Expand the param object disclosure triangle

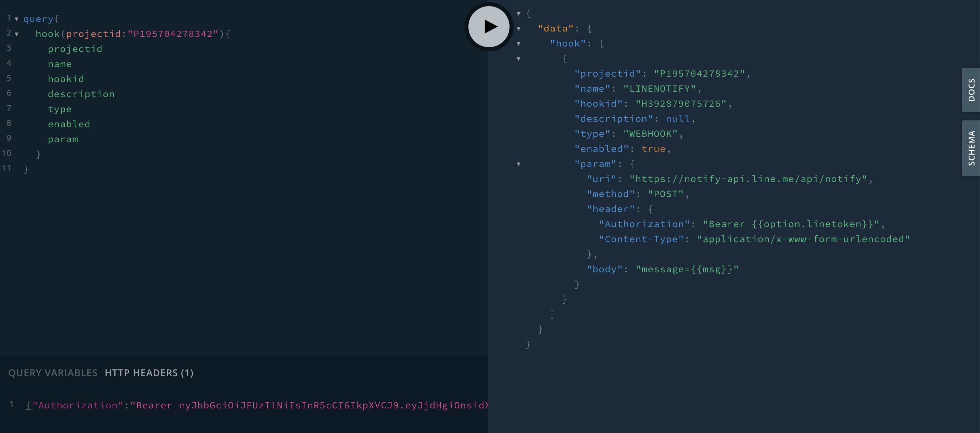pyautogui.click(x=519, y=163)
